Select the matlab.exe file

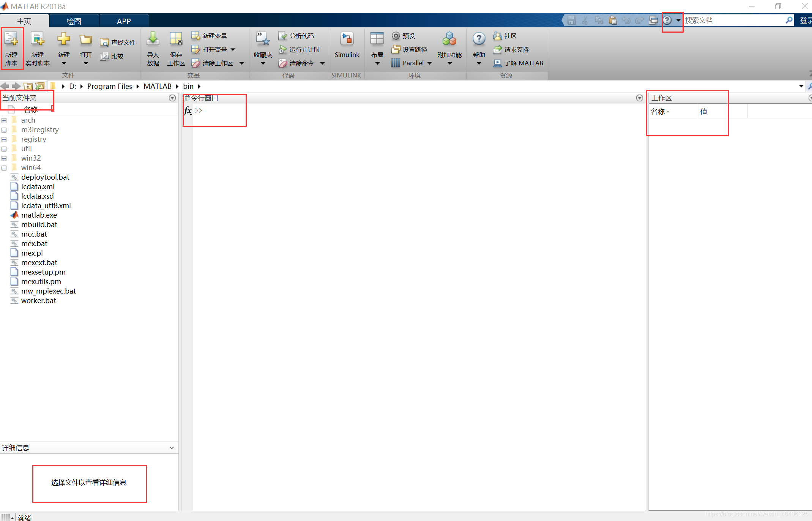click(x=39, y=215)
